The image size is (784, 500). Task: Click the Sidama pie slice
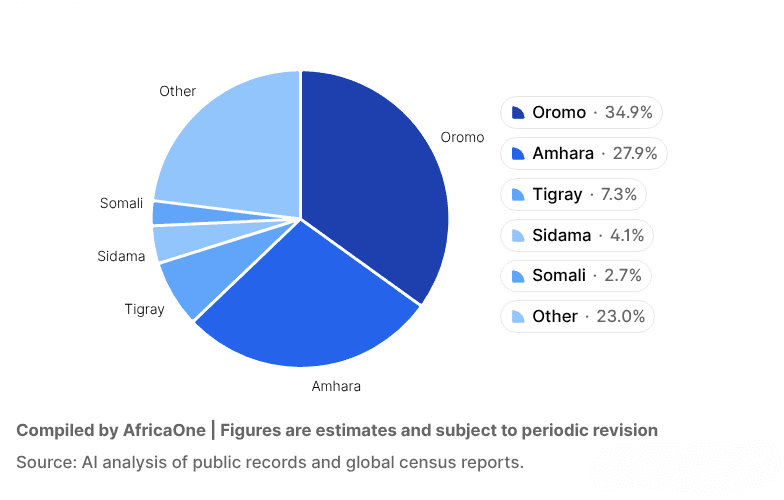pos(168,242)
